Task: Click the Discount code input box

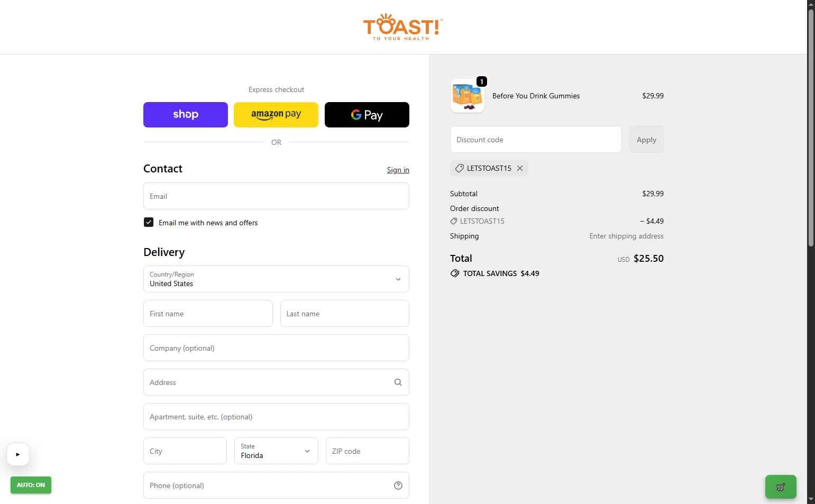Action: click(536, 140)
